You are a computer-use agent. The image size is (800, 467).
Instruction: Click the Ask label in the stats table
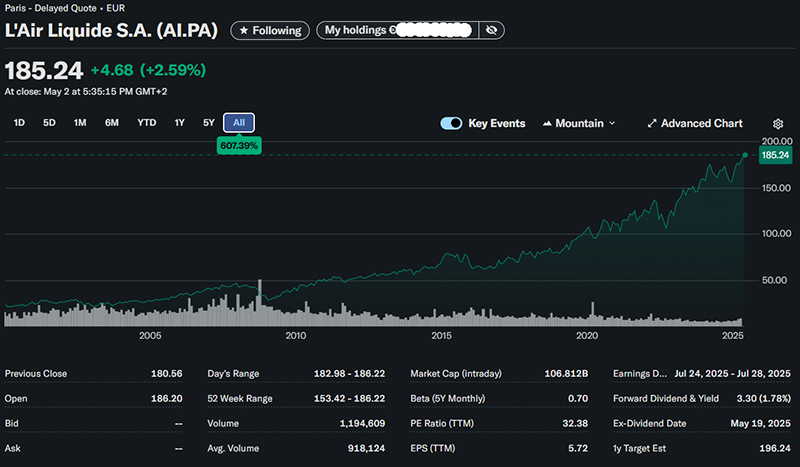click(13, 449)
